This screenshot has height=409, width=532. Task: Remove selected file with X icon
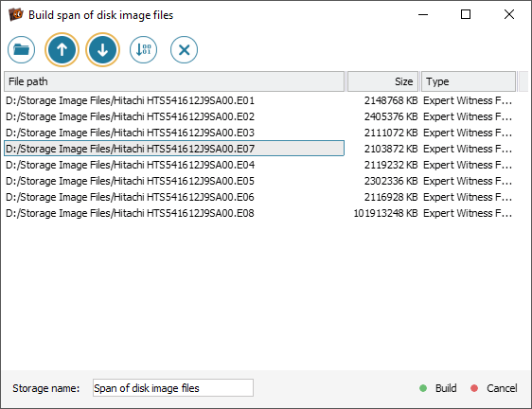click(184, 49)
